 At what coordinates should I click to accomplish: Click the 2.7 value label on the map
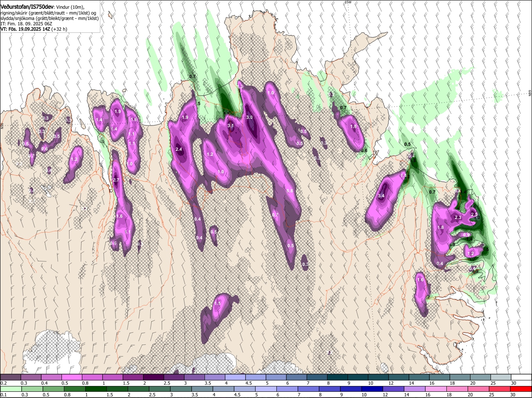[x=116, y=180]
